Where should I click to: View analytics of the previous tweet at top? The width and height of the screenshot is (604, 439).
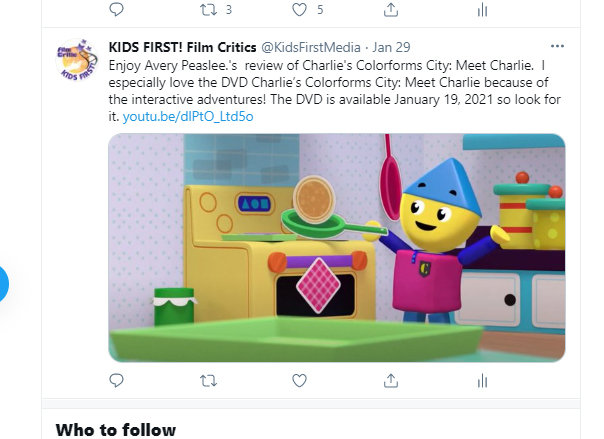coord(482,10)
